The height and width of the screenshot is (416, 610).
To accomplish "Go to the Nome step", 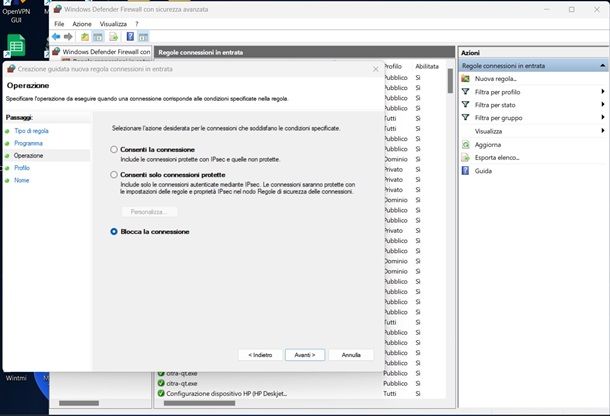I will [21, 180].
